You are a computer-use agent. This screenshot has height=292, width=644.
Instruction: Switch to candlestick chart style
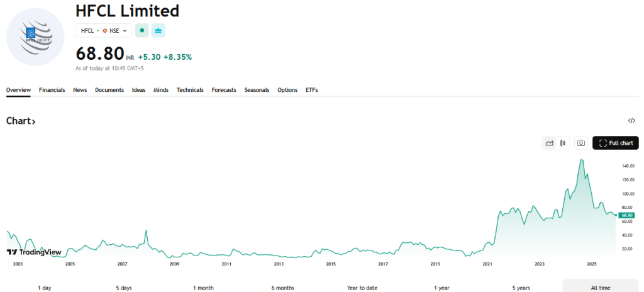(563, 143)
